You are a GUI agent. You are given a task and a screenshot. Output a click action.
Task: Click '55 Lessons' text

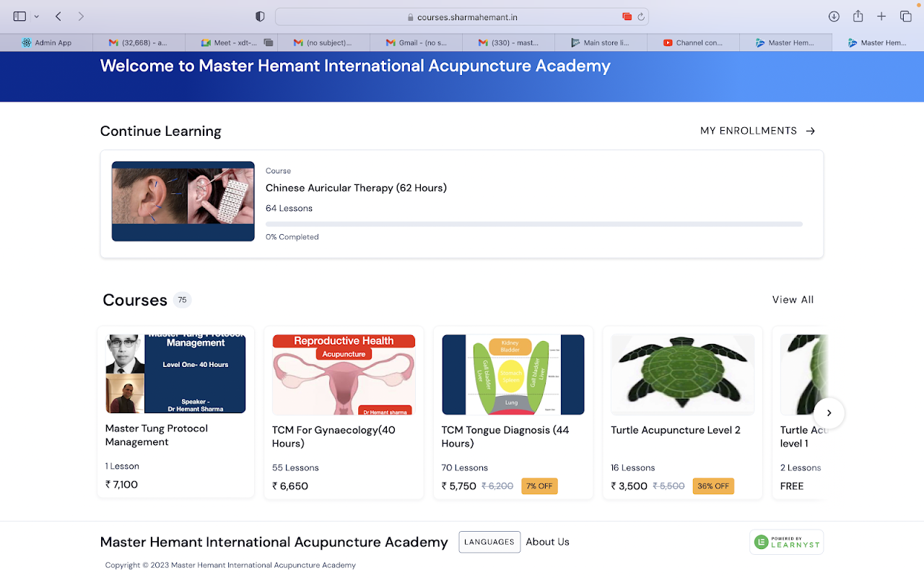click(x=295, y=467)
